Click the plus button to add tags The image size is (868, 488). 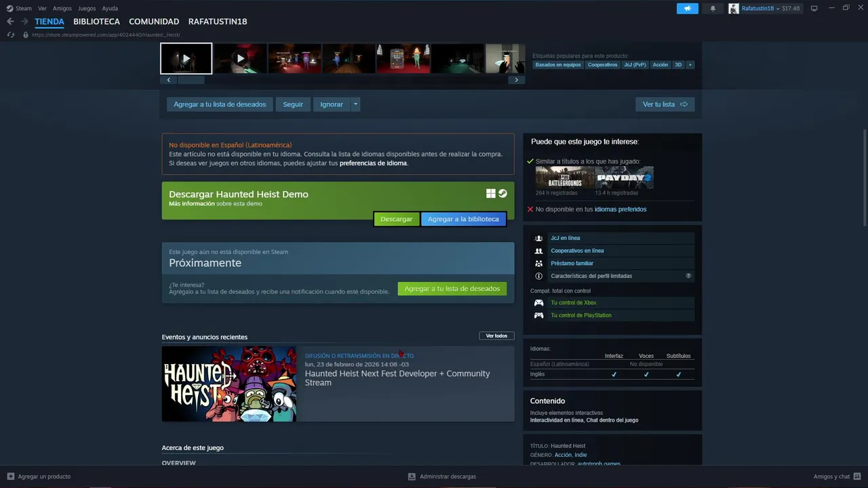click(x=690, y=65)
